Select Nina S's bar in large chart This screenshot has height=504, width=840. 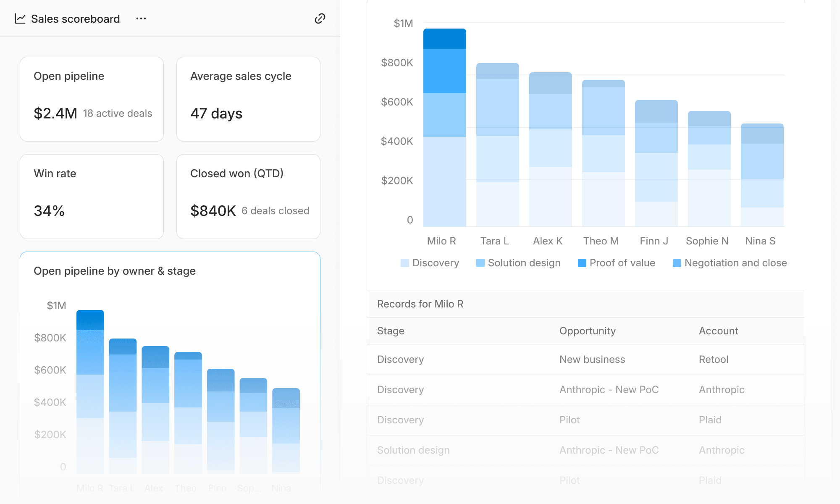pyautogui.click(x=762, y=175)
